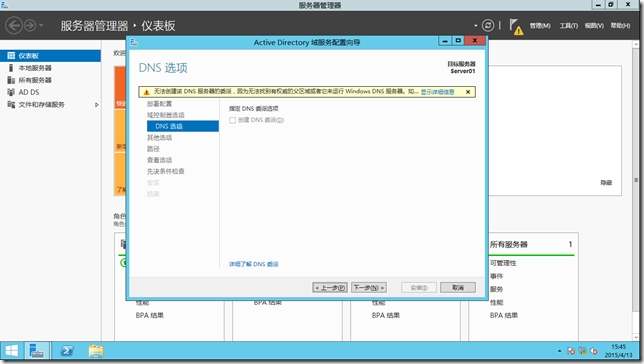Screen dimensions: 644x364
Task: Click 所有服务器 tile header in dashboard
Action: tap(508, 244)
